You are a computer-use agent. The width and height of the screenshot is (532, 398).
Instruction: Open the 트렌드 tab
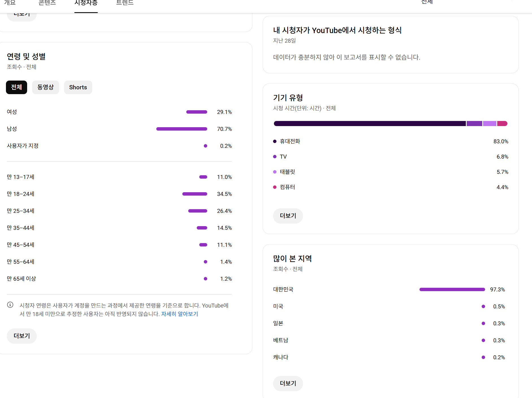coord(125,3)
